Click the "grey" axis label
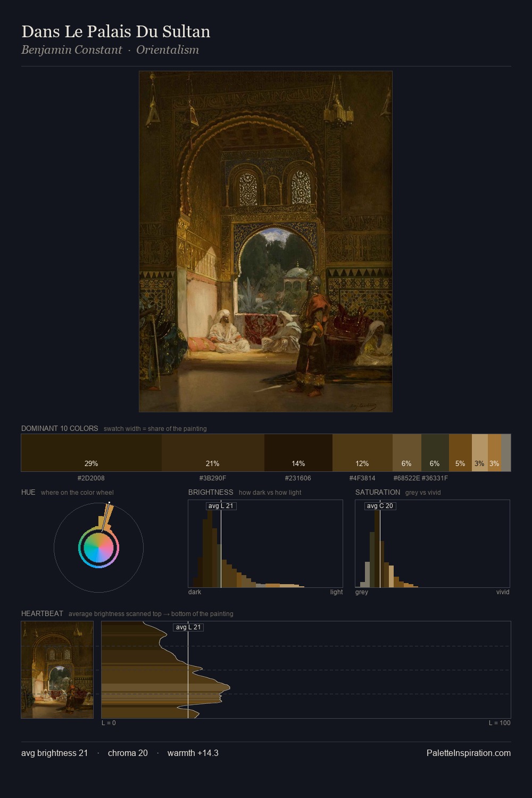Image resolution: width=532 pixels, height=798 pixels. coord(362,592)
